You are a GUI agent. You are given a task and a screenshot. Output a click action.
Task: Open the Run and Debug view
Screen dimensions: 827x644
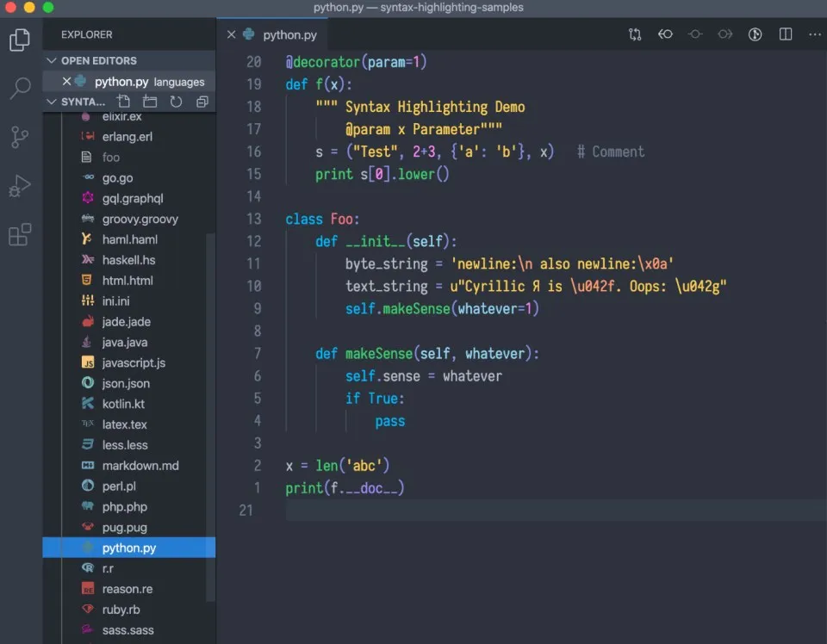tap(20, 186)
